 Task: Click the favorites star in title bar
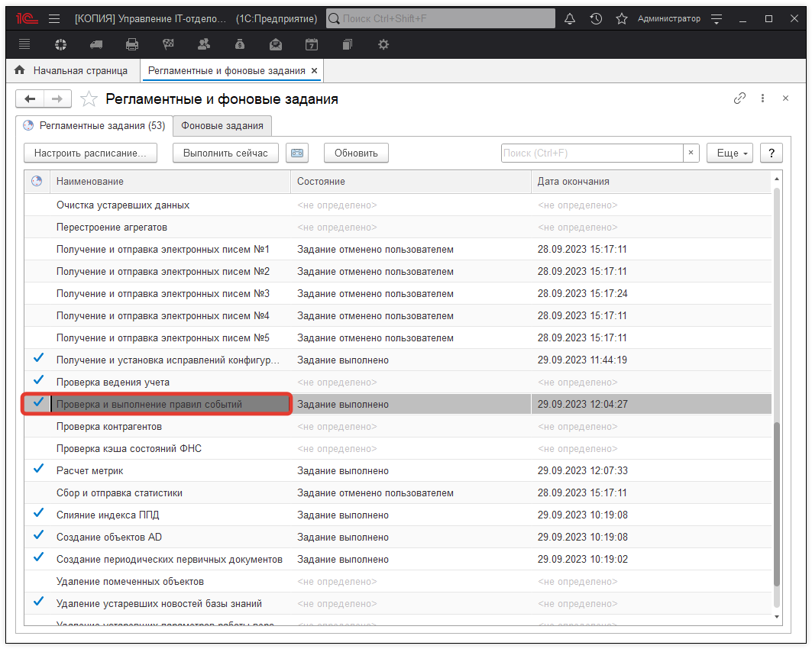pyautogui.click(x=621, y=18)
